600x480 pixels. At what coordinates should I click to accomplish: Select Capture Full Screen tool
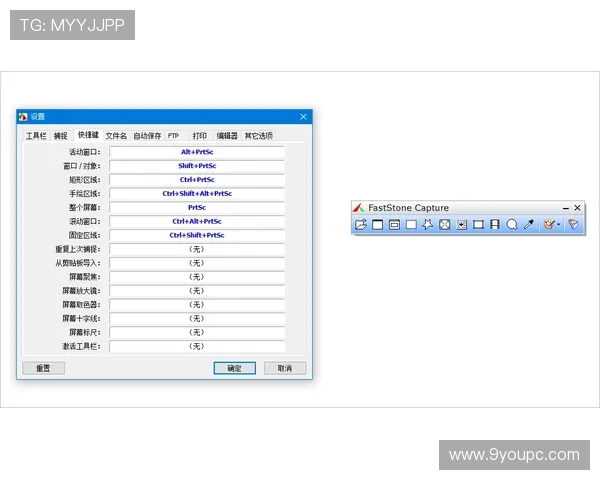445,224
